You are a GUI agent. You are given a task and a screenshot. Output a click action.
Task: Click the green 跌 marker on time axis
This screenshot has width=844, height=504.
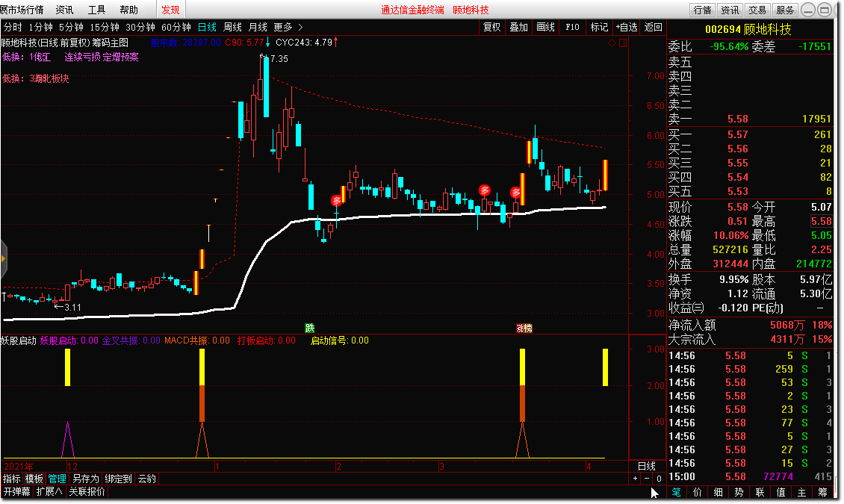309,328
